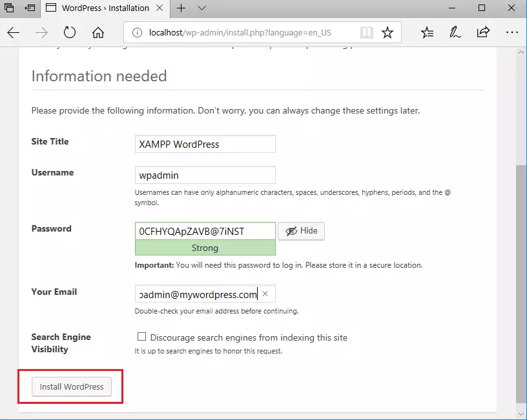Open the browser home page
This screenshot has width=527, height=420.
click(98, 32)
